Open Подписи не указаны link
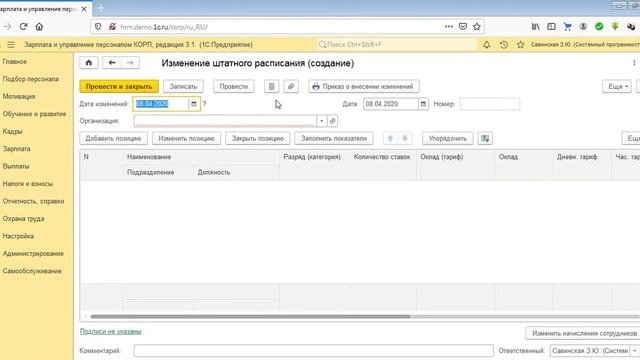This screenshot has height=360, width=640. (111, 331)
